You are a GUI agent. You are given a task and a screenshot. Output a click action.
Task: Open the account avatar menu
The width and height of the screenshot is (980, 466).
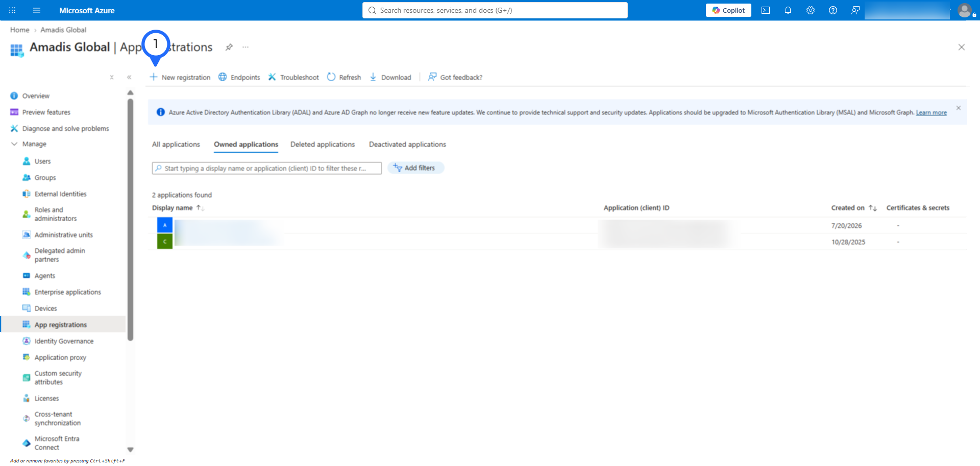(x=965, y=10)
